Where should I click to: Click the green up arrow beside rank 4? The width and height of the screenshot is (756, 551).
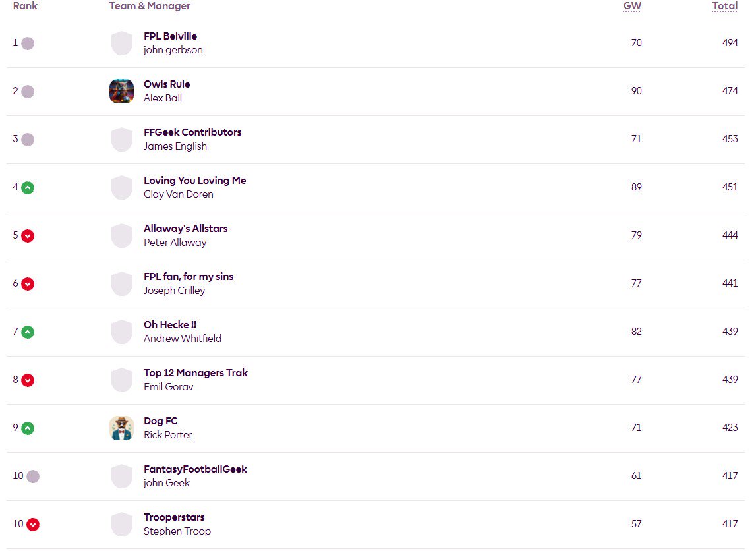tap(28, 188)
